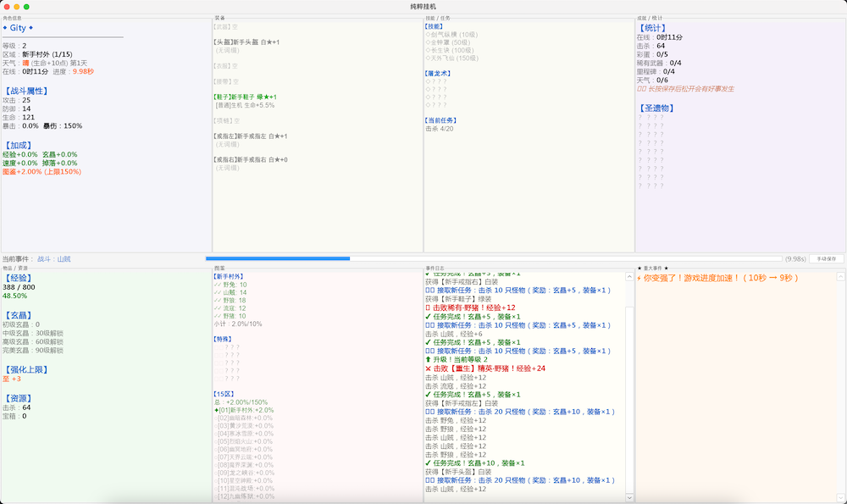
Task: Click the blue diamond left of Gity
Action: pyautogui.click(x=5, y=28)
